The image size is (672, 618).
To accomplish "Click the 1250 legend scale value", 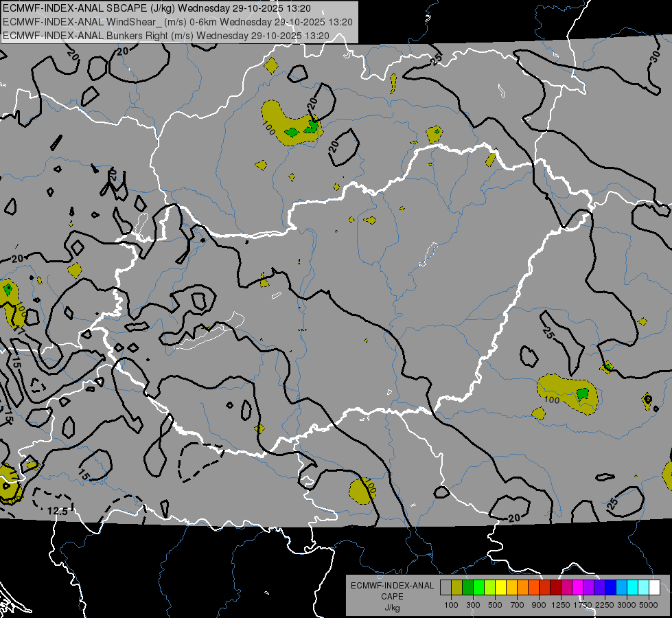I will [561, 605].
